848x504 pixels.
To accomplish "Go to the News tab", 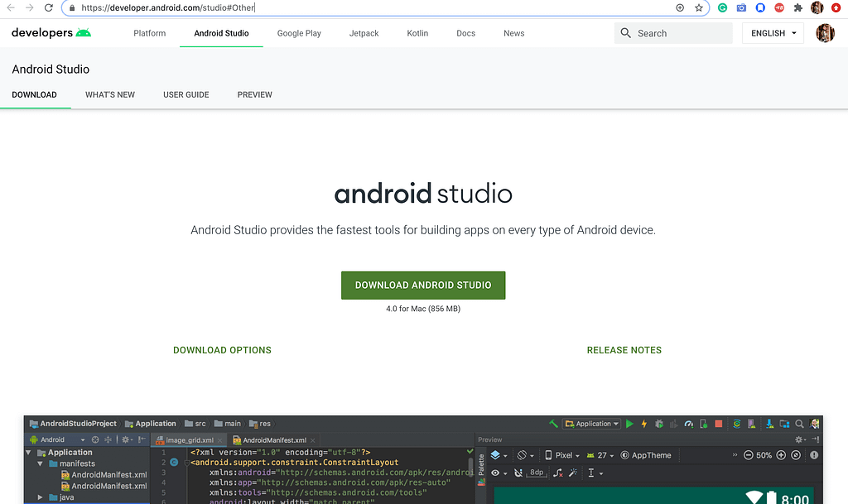I will [513, 33].
